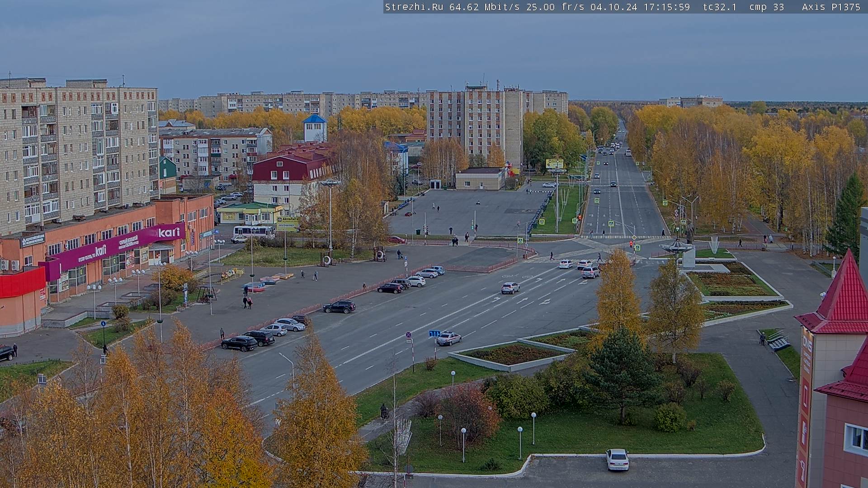Click the white kari logo on storefront
This screenshot has width=868, height=488.
(x=169, y=232)
